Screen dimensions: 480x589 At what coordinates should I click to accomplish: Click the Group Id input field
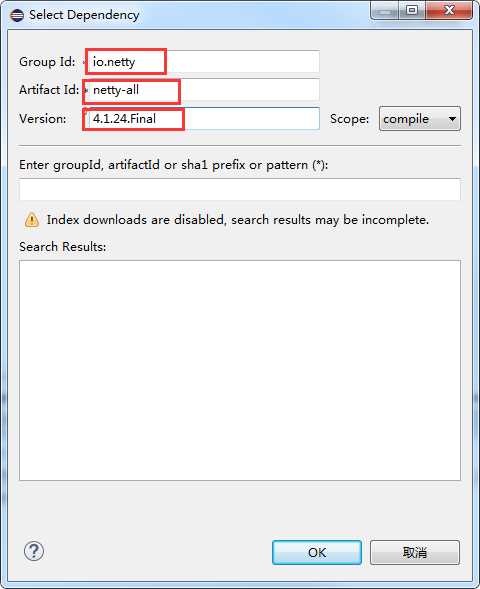coord(203,62)
